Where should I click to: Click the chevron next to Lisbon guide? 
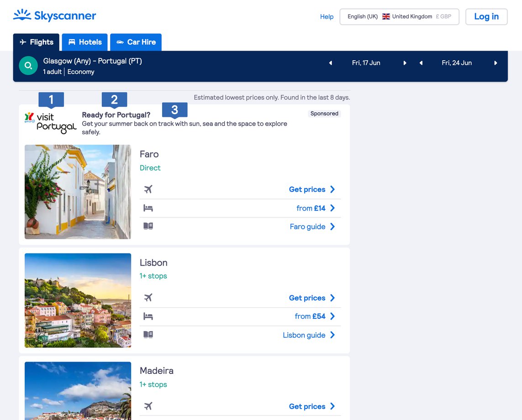click(x=332, y=335)
